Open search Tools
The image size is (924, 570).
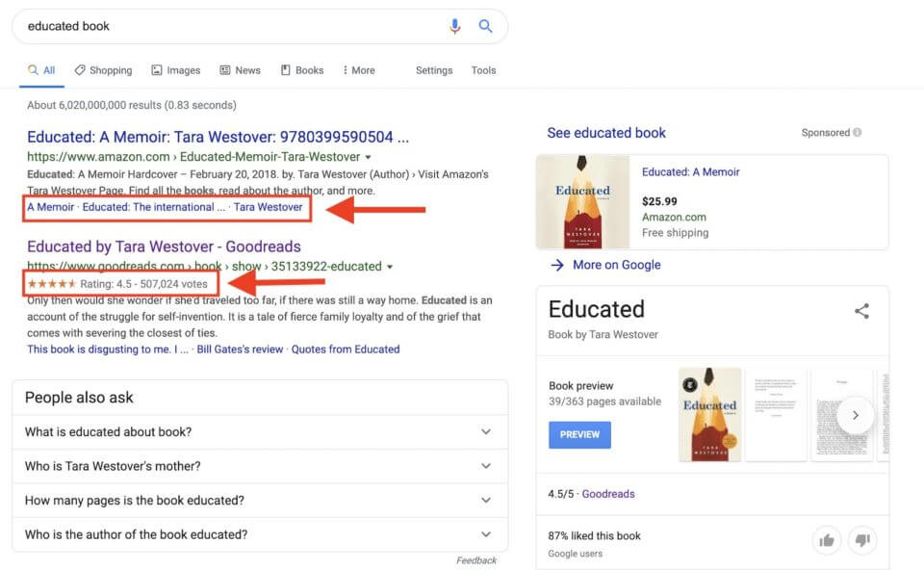click(484, 70)
